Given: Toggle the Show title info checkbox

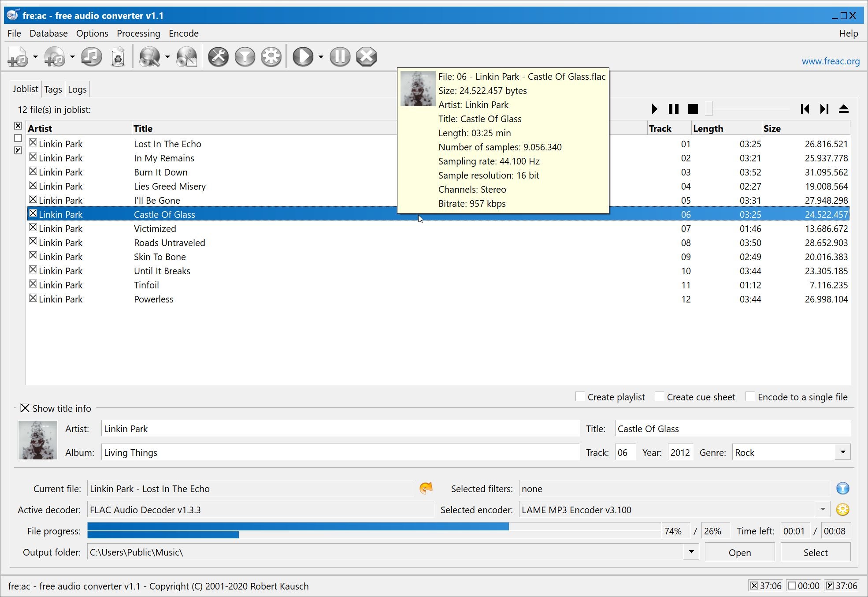Looking at the screenshot, I should pyautogui.click(x=24, y=407).
